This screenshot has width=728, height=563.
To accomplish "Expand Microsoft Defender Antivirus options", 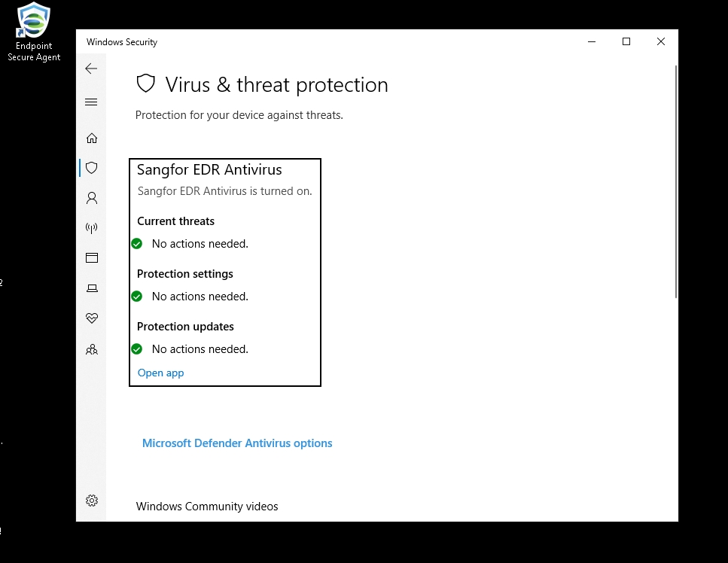I will [237, 443].
